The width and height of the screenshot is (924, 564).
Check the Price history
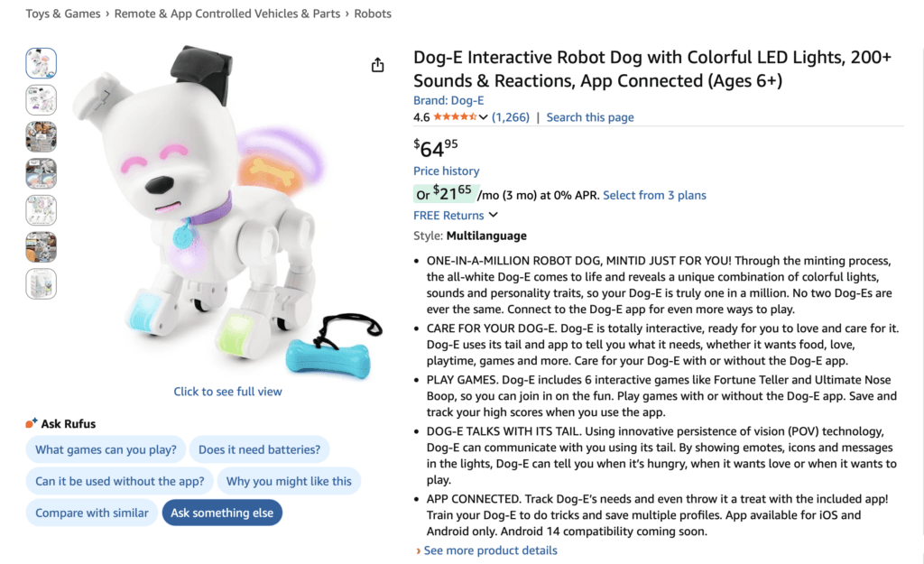tap(446, 171)
